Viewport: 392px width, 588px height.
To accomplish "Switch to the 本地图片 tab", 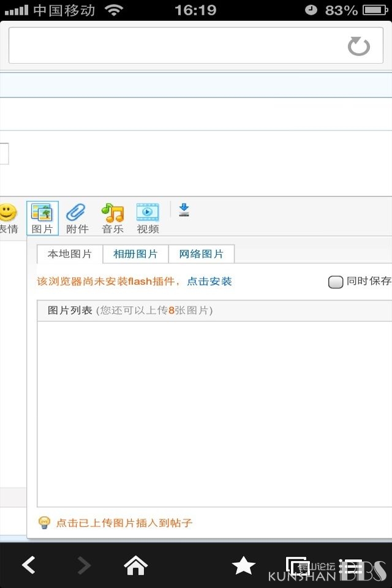I will 70,254.
